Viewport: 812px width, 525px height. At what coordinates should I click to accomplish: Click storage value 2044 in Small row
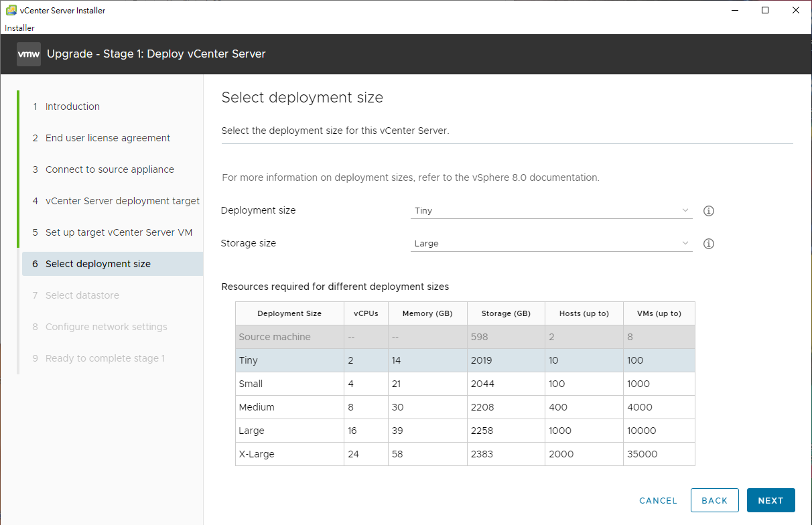point(482,384)
